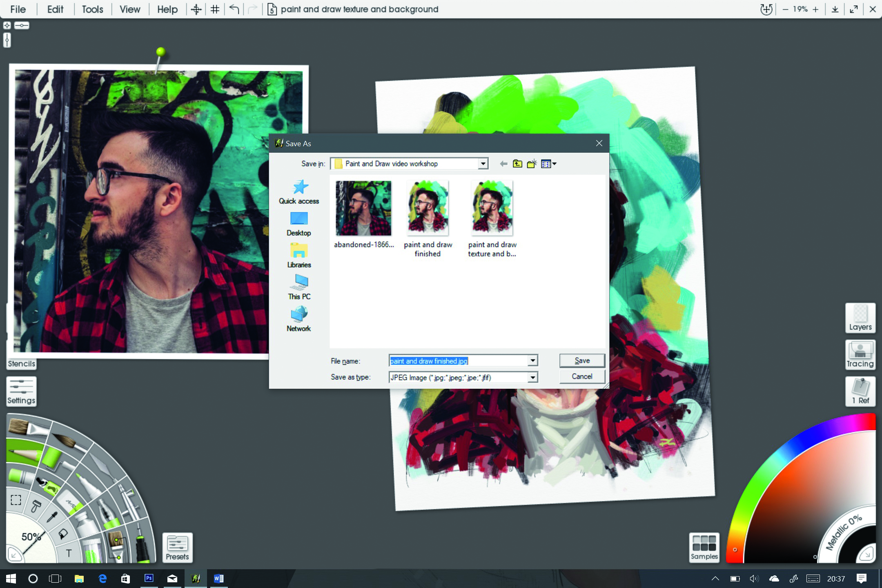The height and width of the screenshot is (588, 882).
Task: Click the undo arrow in top bar
Action: pos(234,9)
